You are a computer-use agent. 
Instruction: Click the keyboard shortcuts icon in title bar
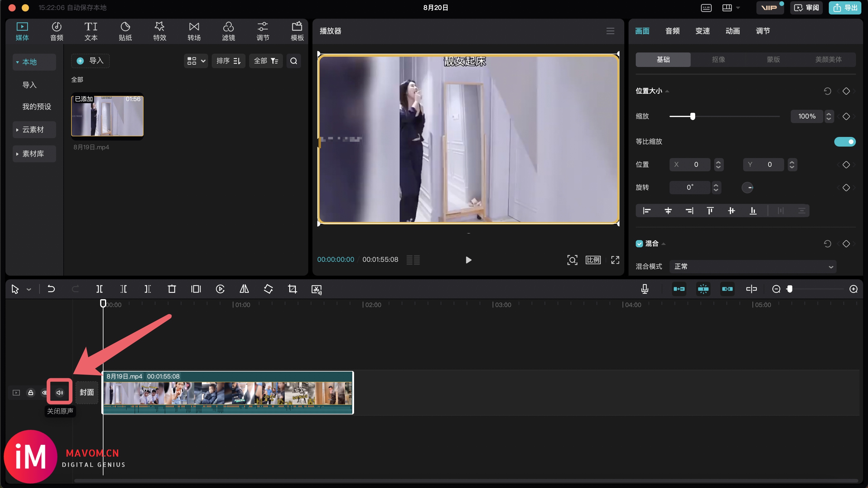(706, 8)
